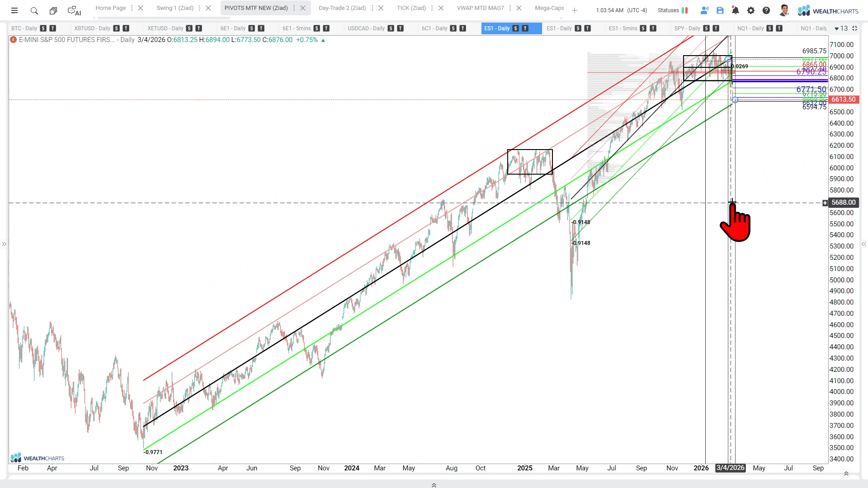Click the duplicate windows icon
The image size is (868, 488).
click(x=53, y=10)
